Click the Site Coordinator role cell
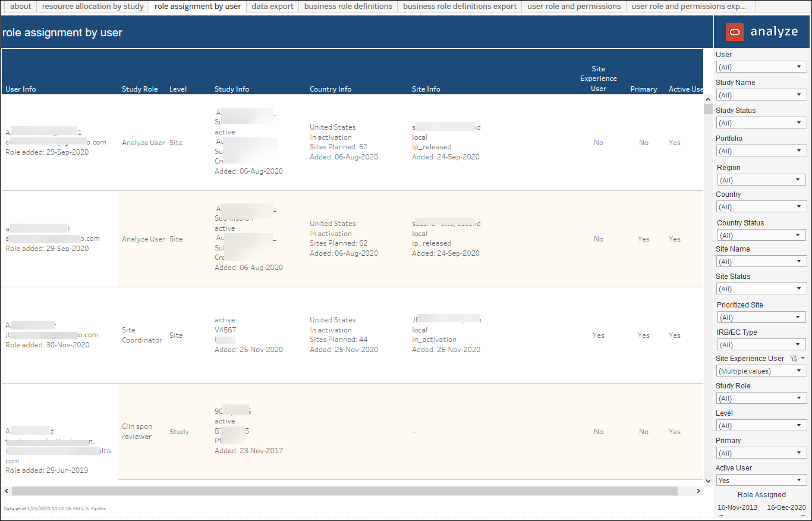 click(x=142, y=335)
